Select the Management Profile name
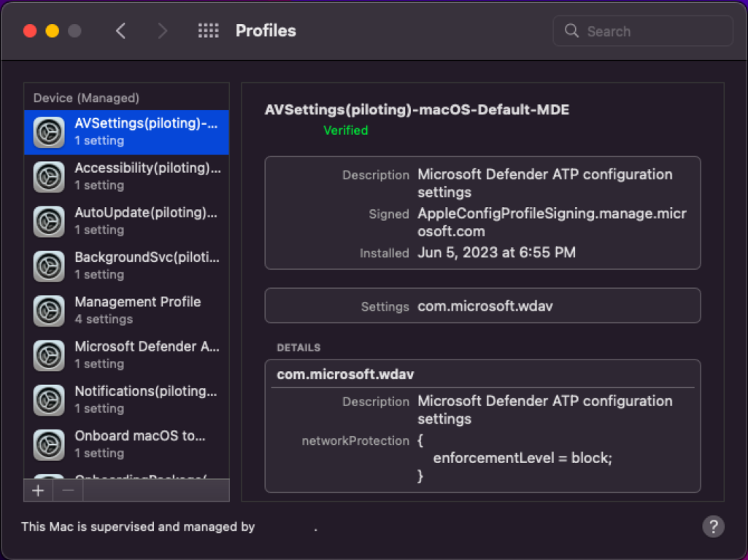Screen dimensions: 748x560 tap(138, 302)
